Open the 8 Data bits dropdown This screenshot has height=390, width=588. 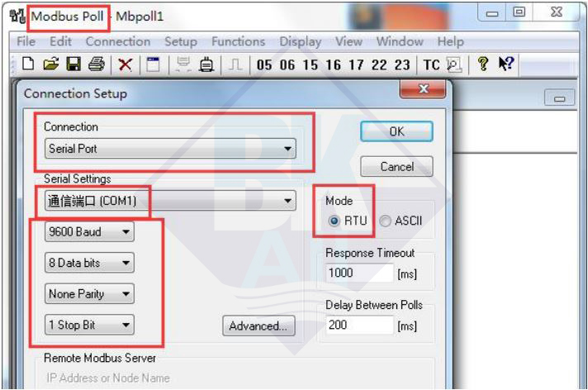(89, 263)
